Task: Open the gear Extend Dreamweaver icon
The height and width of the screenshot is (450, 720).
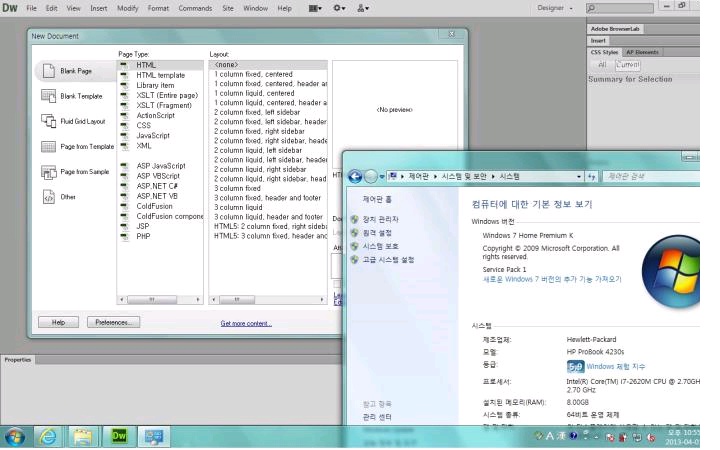Action: [x=339, y=8]
